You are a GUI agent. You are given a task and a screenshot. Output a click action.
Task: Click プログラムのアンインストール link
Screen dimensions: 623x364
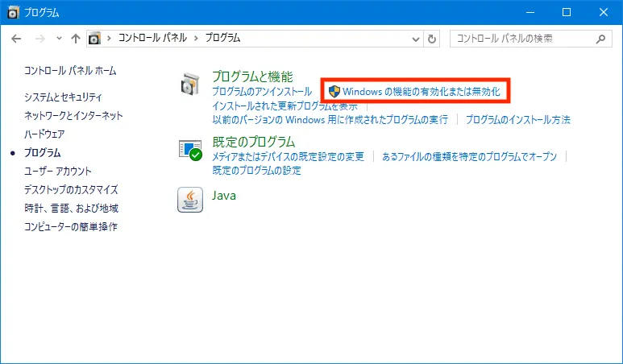[x=262, y=92]
